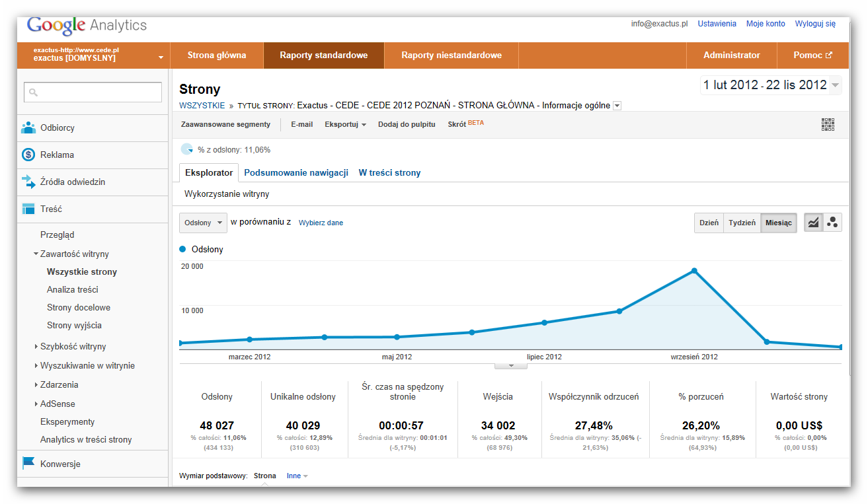Open the Inne dimension dropdown
The height and width of the screenshot is (504, 868).
pyautogui.click(x=297, y=476)
